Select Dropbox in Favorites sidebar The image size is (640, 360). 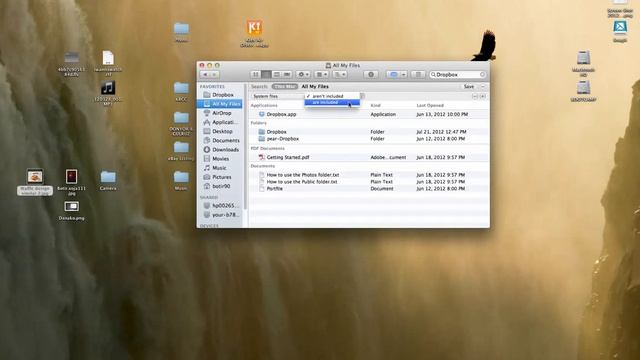pyautogui.click(x=222, y=95)
